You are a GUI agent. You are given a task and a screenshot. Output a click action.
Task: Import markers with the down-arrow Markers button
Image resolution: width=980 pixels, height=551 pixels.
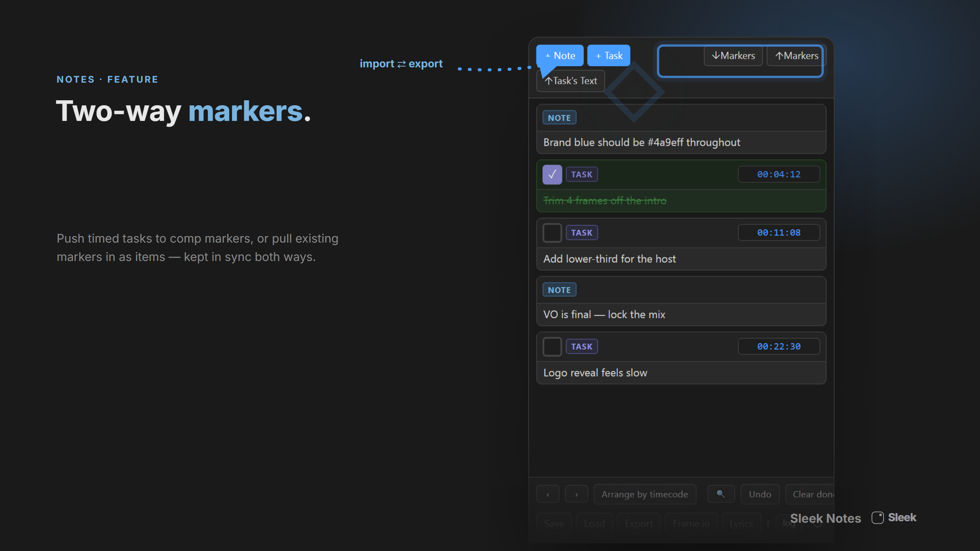pos(733,56)
